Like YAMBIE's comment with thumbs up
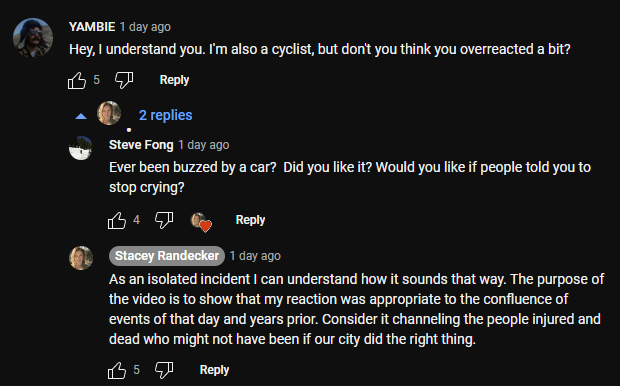 click(x=77, y=80)
